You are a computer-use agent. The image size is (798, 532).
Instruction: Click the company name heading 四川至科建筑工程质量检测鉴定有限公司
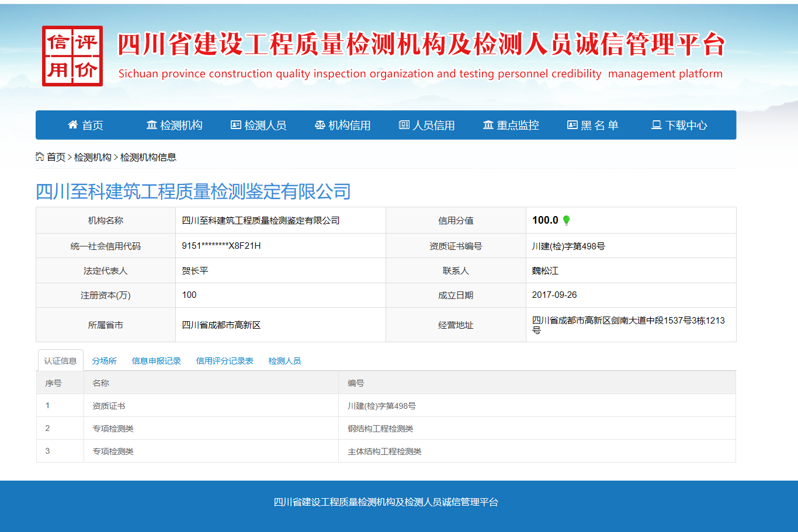(193, 192)
